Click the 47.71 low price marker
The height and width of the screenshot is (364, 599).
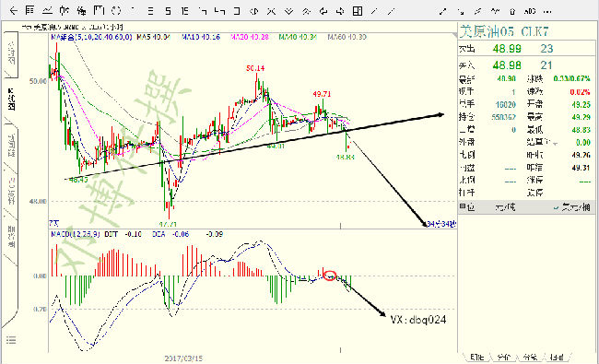pos(168,224)
